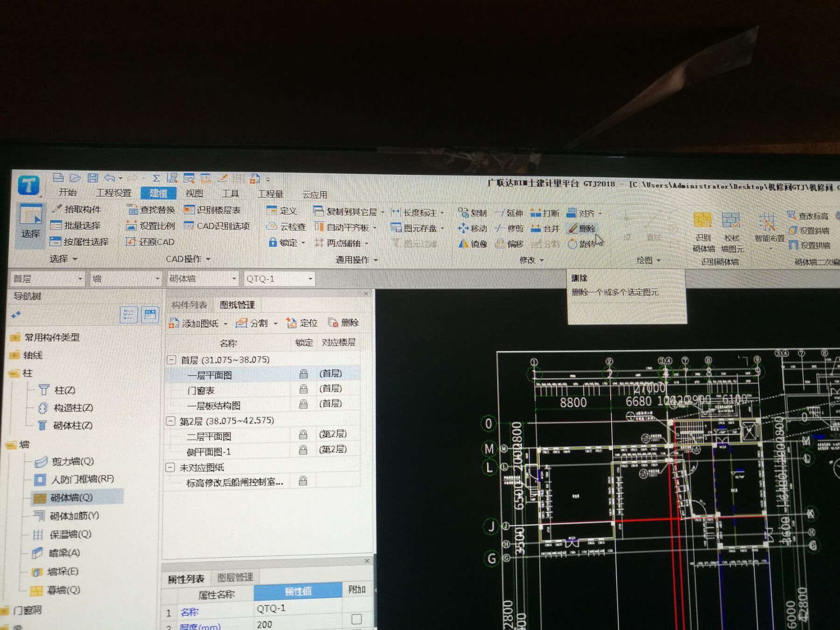Image resolution: width=840 pixels, height=630 pixels.
Task: Select 砌体加筋(Y) in navigation tree
Action: pos(66,515)
